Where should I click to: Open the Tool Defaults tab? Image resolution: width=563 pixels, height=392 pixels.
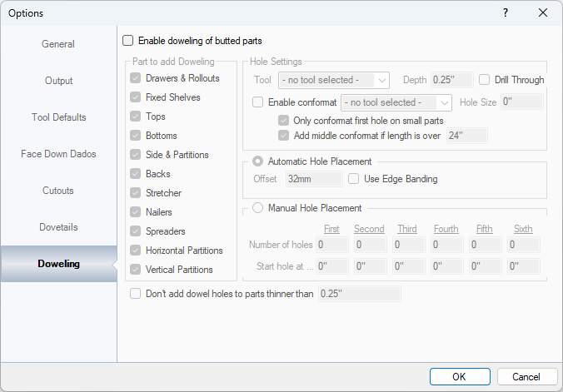pyautogui.click(x=58, y=117)
